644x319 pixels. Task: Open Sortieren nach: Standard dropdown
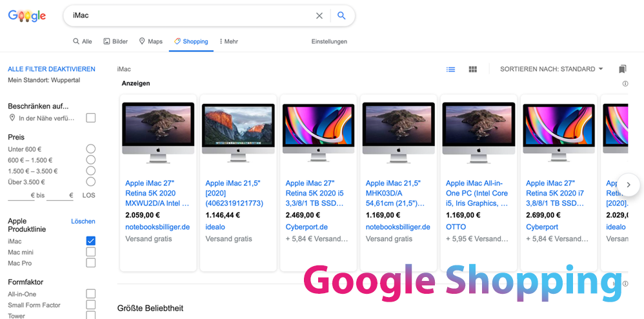pyautogui.click(x=551, y=69)
